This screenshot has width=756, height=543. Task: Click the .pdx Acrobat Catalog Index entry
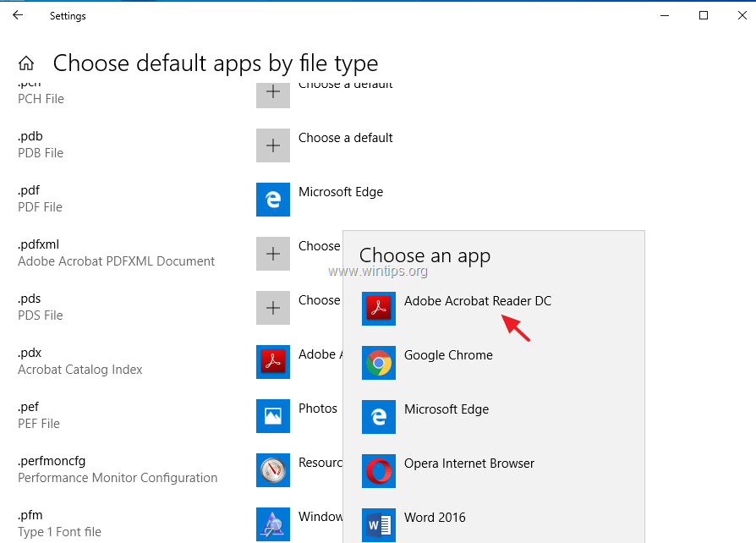(x=80, y=361)
